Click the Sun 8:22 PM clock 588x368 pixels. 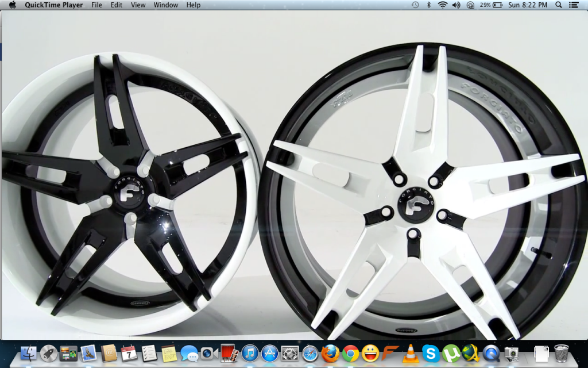coord(528,5)
